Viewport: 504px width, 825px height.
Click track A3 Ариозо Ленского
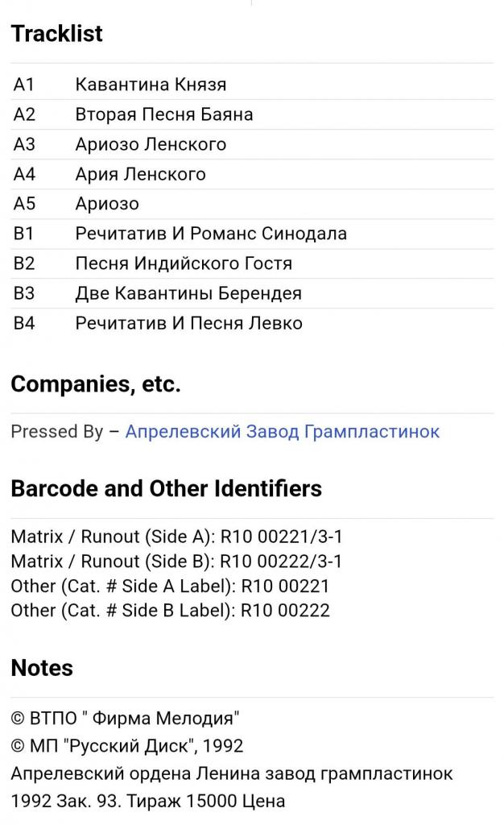(x=151, y=144)
